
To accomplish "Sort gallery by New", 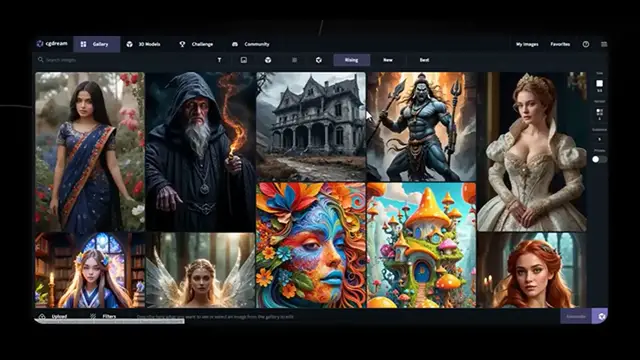I will (x=388, y=60).
